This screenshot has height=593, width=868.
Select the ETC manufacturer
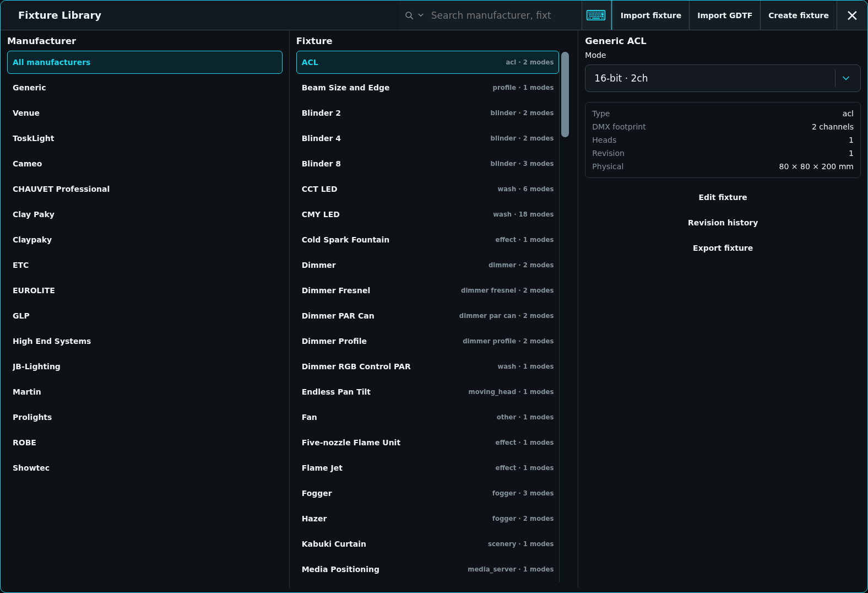[145, 265]
